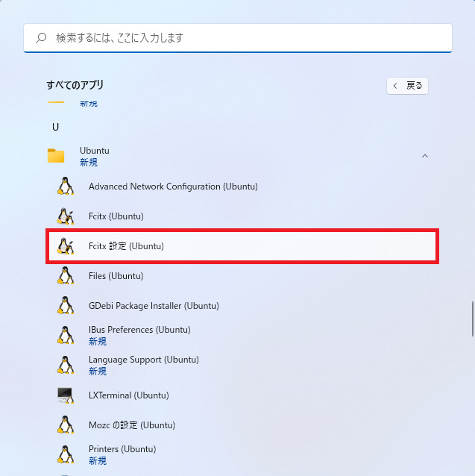
Task: Click the Language Support penguin icon
Action: [66, 365]
